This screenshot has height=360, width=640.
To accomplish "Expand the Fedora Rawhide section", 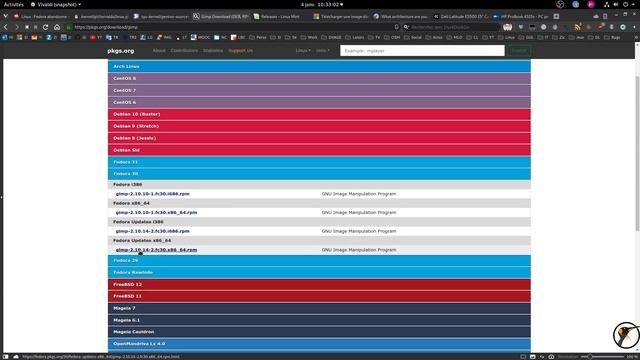I will (x=319, y=272).
